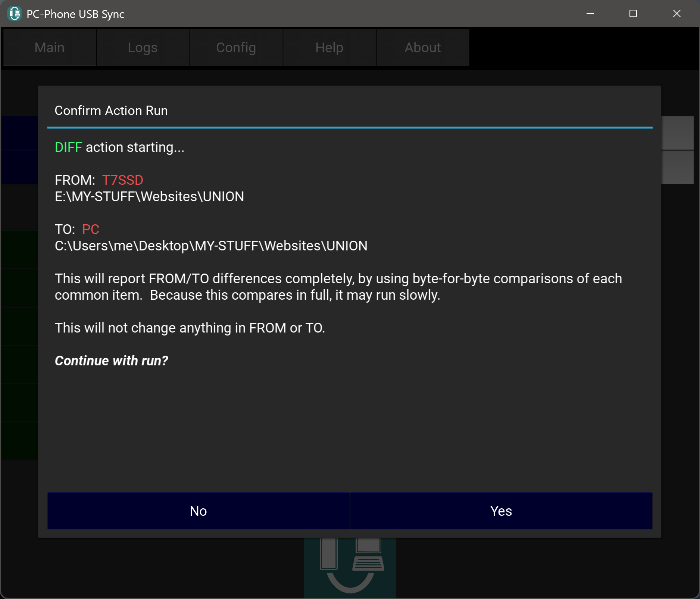
Task: Click the green DIFF action label
Action: [x=68, y=147]
